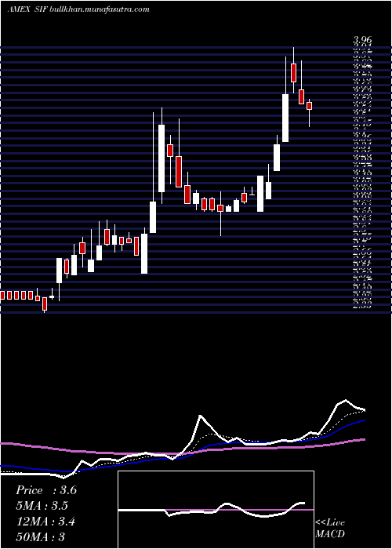This screenshot has width=392, height=549.
Task: Click the '<<Live' label
Action: 330,523
